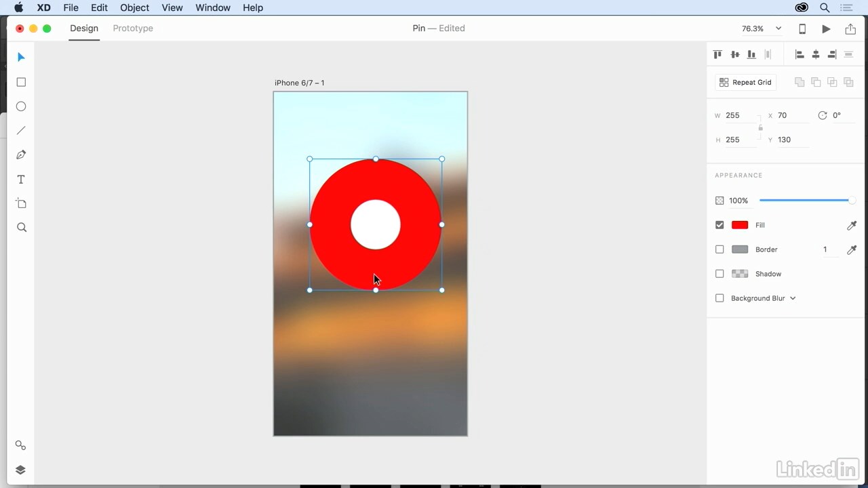Distribute selection vertically
Viewport: 868px width, 488px height.
click(768, 54)
